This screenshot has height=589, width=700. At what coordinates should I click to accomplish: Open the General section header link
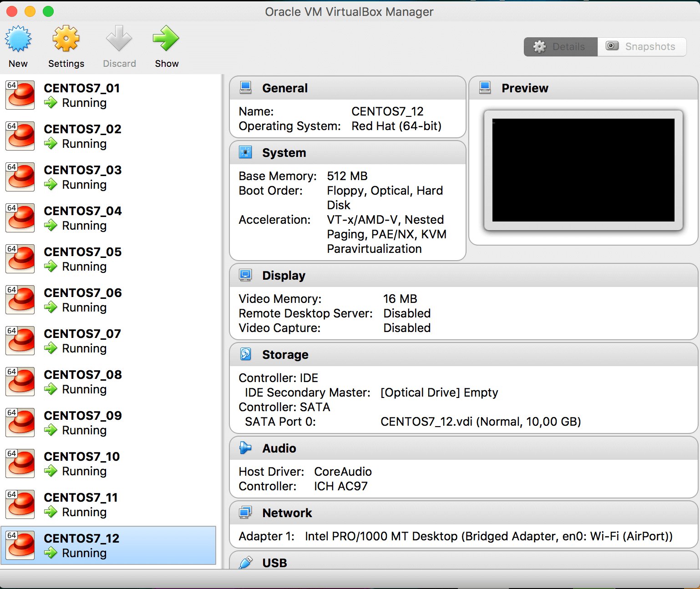[285, 88]
